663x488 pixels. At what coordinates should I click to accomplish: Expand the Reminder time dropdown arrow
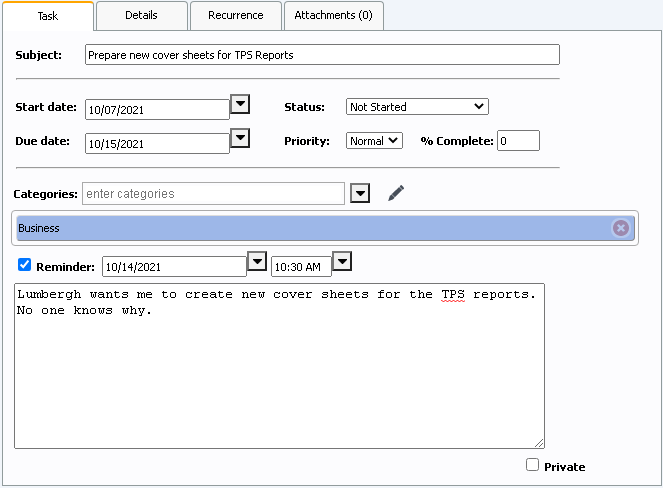[x=342, y=262]
